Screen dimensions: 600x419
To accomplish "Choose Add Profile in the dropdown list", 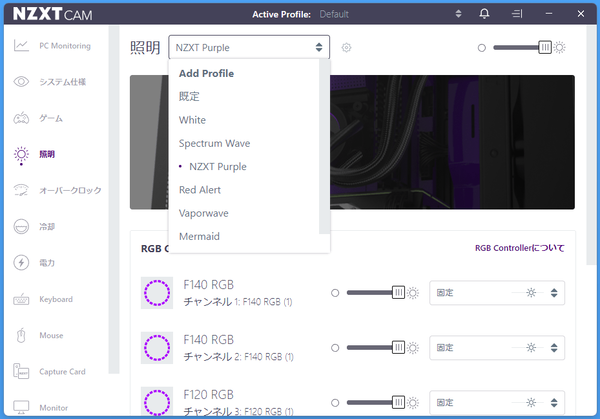I will coord(206,73).
